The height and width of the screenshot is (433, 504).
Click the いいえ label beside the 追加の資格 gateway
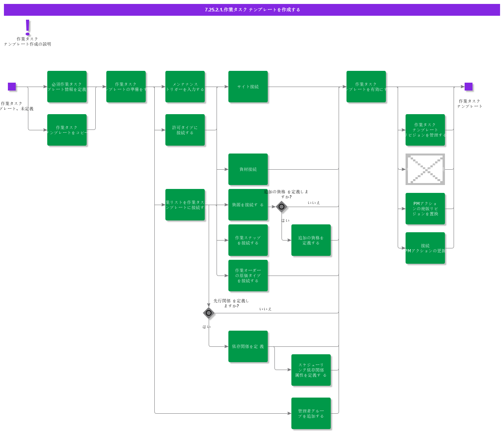point(314,203)
